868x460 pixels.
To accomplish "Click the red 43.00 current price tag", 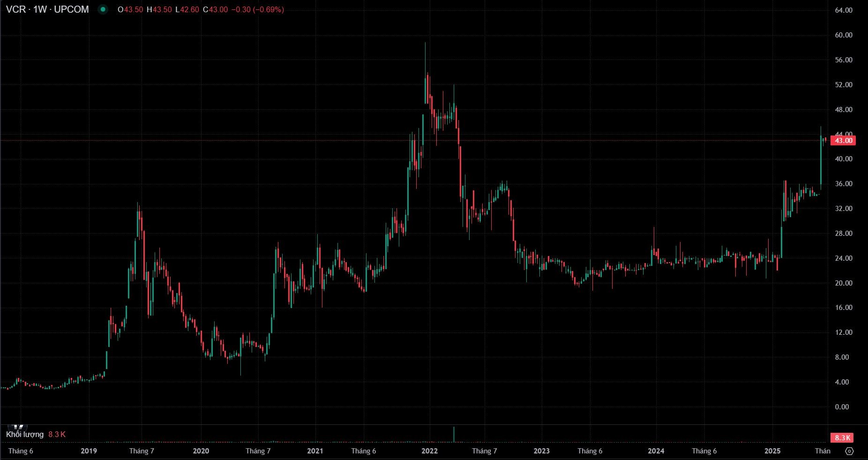I will [x=843, y=141].
